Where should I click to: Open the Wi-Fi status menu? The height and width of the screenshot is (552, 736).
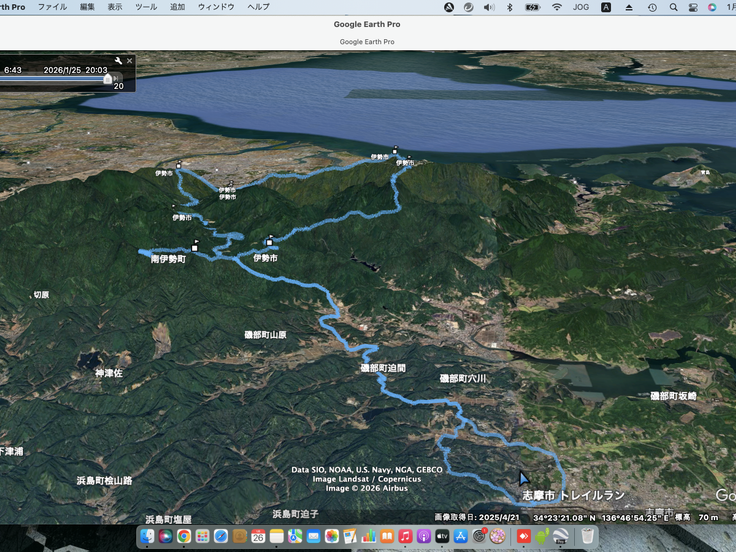(x=557, y=7)
